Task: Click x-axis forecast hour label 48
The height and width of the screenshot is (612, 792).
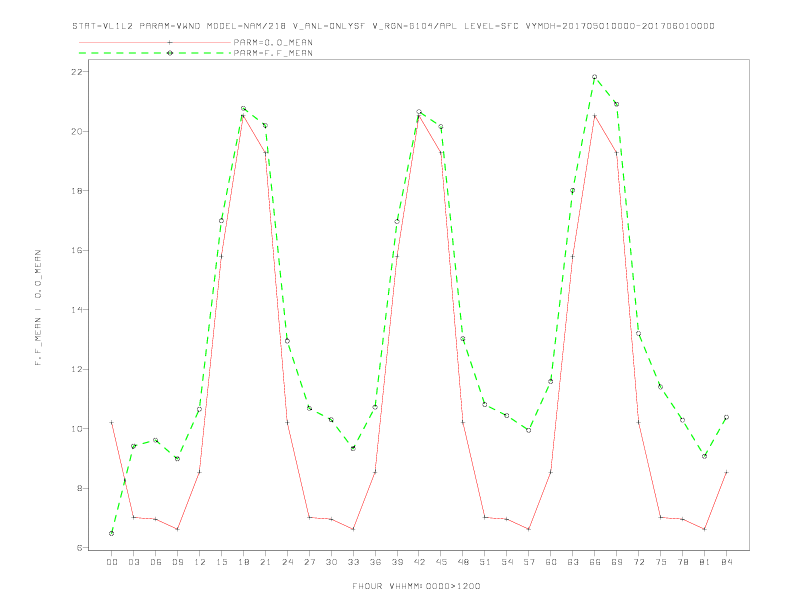Action: click(463, 562)
